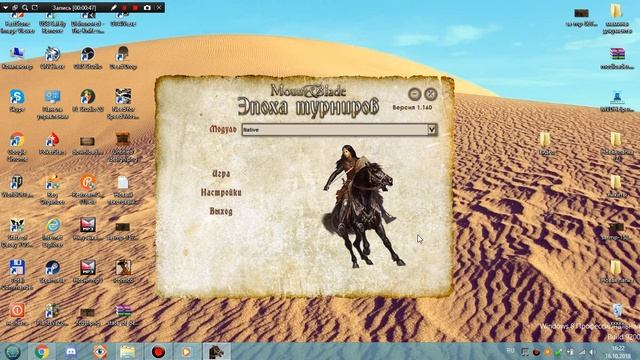This screenshot has width=640, height=360.
Task: Open the Recycle Bin desktop icon
Action: pyautogui.click(x=618, y=315)
